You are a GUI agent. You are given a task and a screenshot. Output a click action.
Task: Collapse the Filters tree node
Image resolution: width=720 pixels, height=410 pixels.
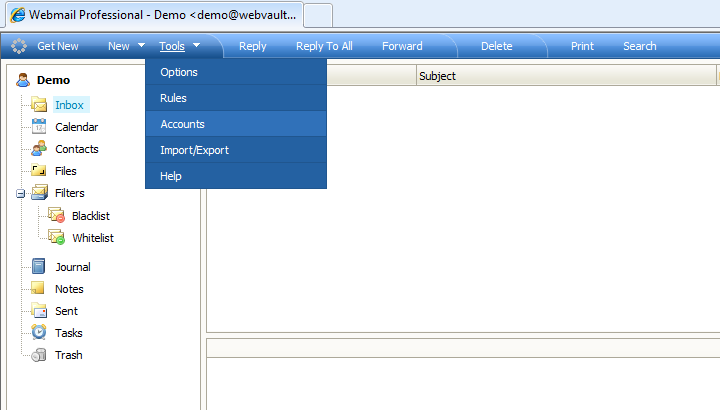[20, 194]
